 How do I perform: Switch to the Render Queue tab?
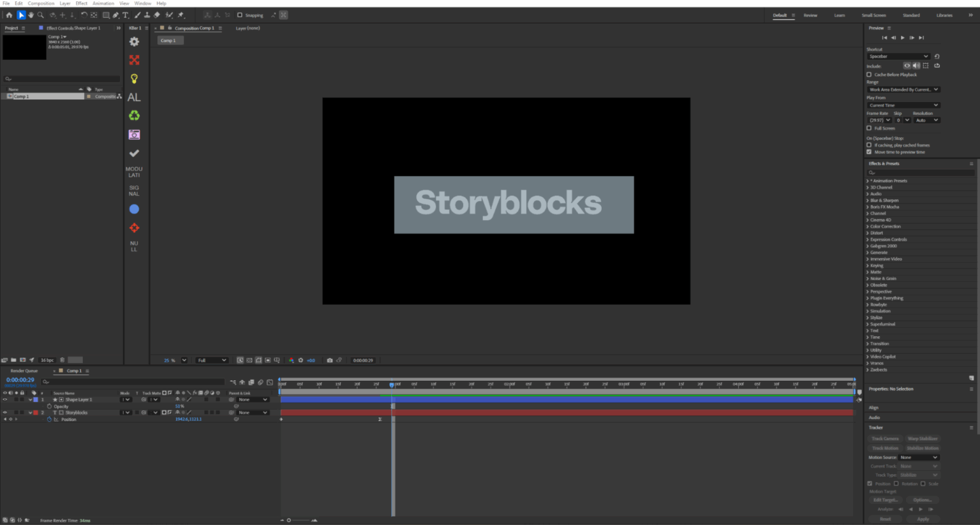click(24, 371)
